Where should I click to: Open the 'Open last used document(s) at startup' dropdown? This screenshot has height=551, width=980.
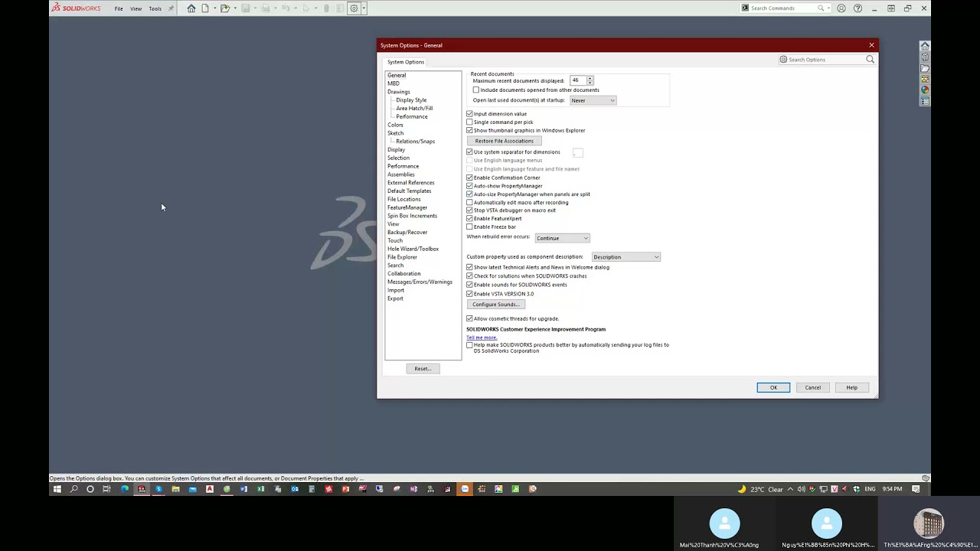click(593, 100)
